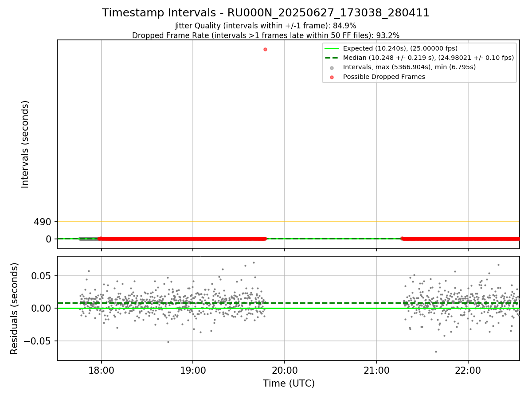Viewport: 532px width, 399px height.
Task: Click legend entry 'Intervals, max (5366.904s), min (6.795s)'
Action: click(409, 67)
